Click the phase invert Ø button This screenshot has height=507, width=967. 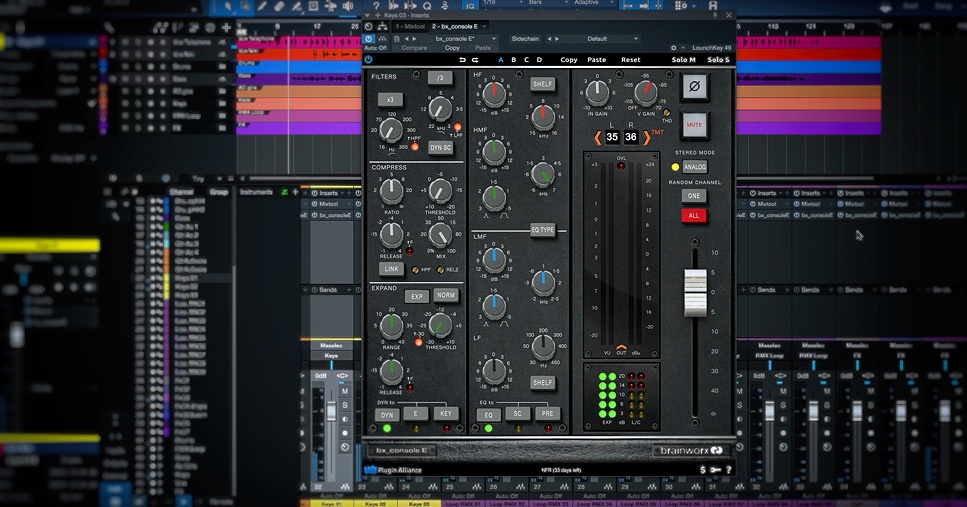695,88
